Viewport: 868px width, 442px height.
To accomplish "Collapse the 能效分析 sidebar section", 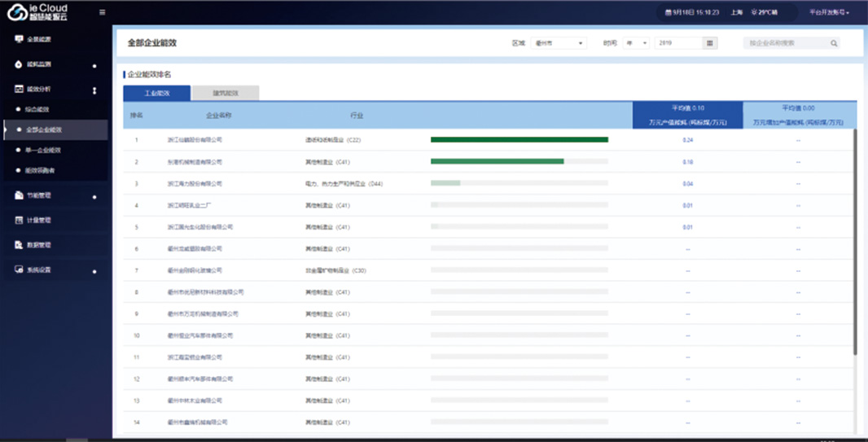I will (94, 90).
